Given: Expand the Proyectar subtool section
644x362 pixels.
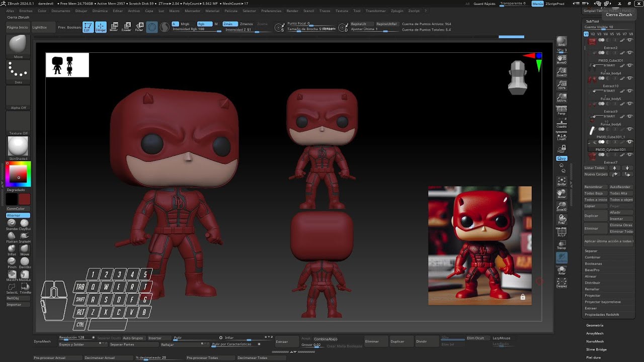Looking at the screenshot, I should point(593,296).
